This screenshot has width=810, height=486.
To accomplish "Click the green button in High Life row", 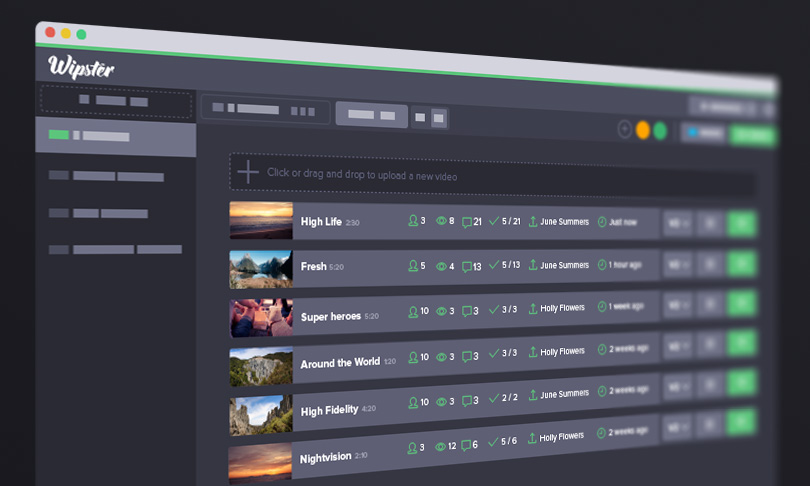I will pos(741,224).
